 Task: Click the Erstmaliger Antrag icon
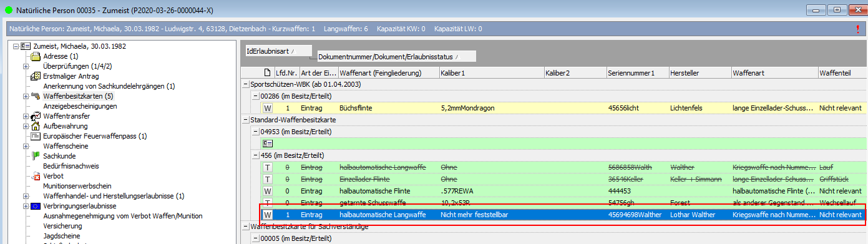36,76
